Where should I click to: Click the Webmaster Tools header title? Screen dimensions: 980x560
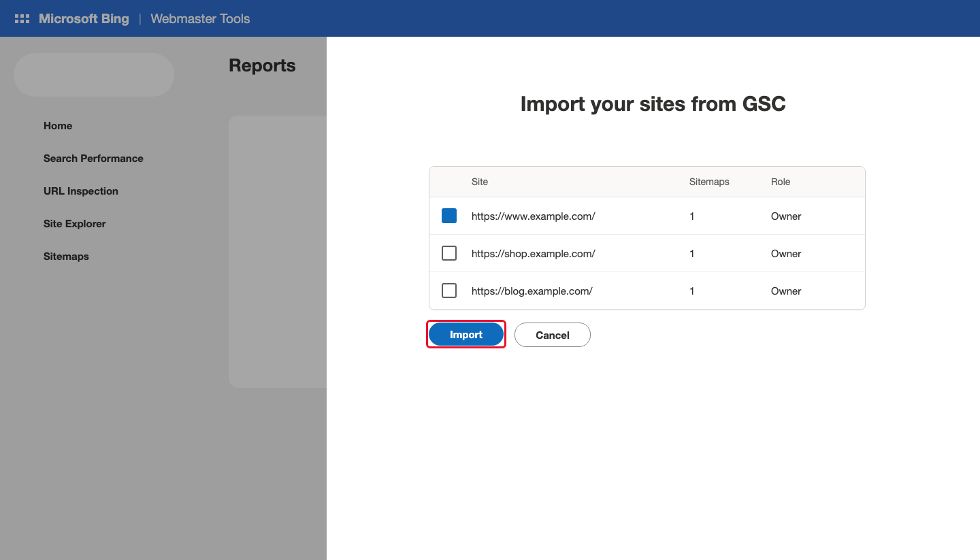[200, 19]
